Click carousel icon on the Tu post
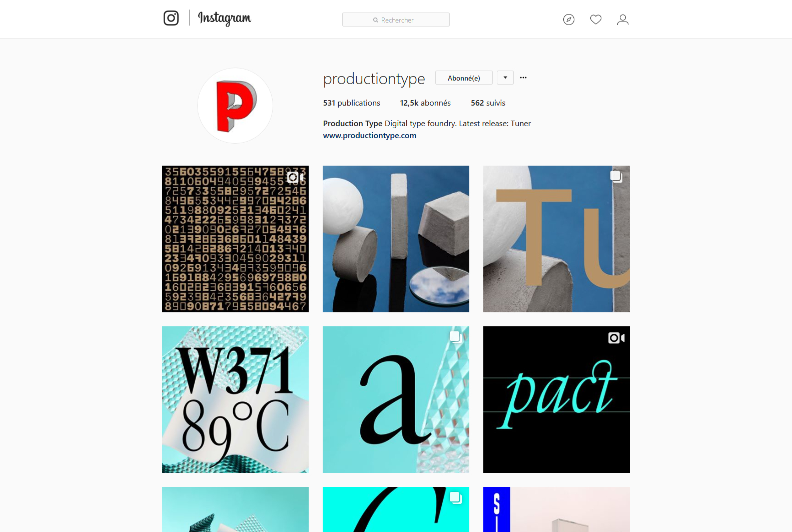The width and height of the screenshot is (792, 532). click(616, 176)
